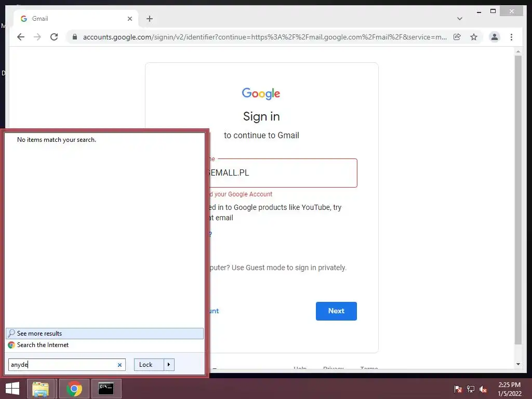
Task: Bookmark this page with the star
Action: coord(474,37)
